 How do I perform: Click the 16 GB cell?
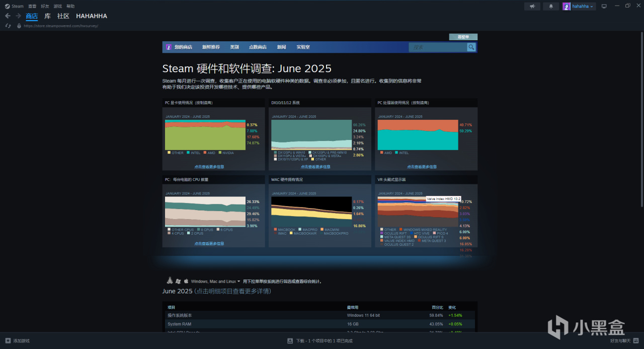point(352,324)
